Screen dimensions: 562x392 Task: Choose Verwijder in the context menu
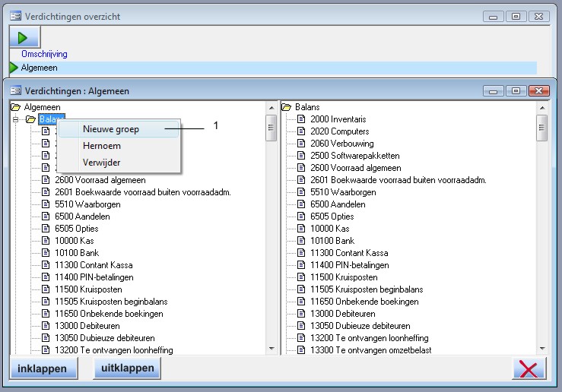pyautogui.click(x=102, y=162)
